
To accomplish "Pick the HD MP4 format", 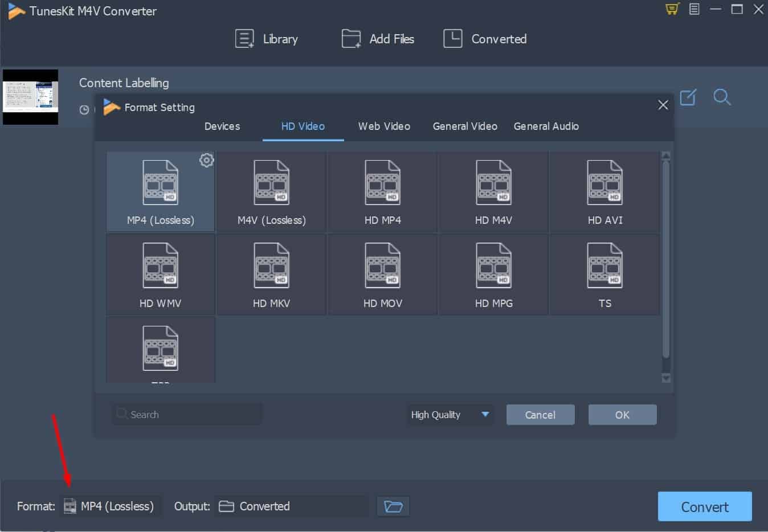I will (x=382, y=191).
